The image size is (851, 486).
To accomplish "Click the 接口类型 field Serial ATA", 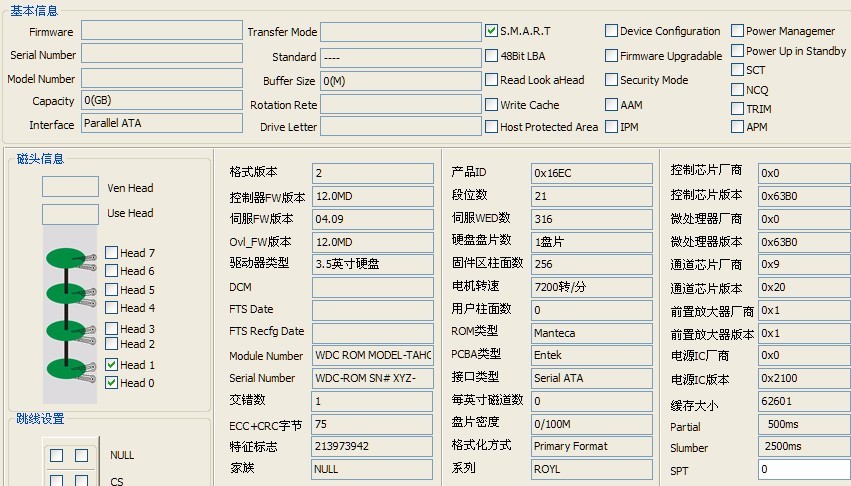I will [592, 378].
